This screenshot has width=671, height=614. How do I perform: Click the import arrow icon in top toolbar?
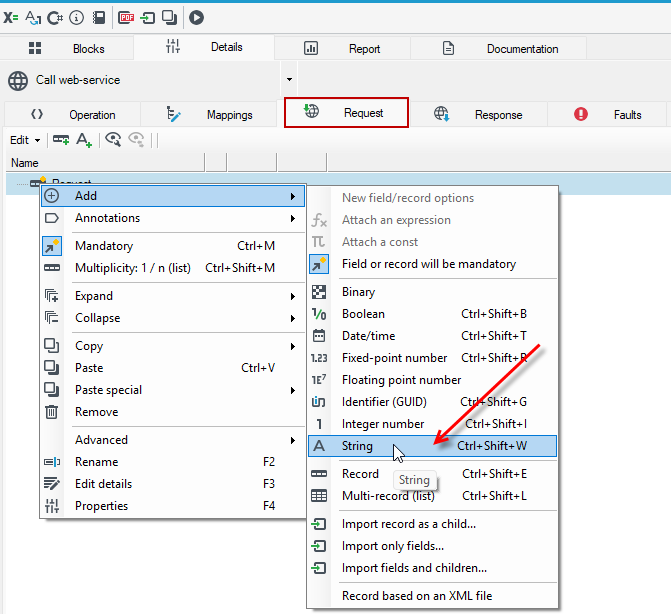(x=148, y=18)
